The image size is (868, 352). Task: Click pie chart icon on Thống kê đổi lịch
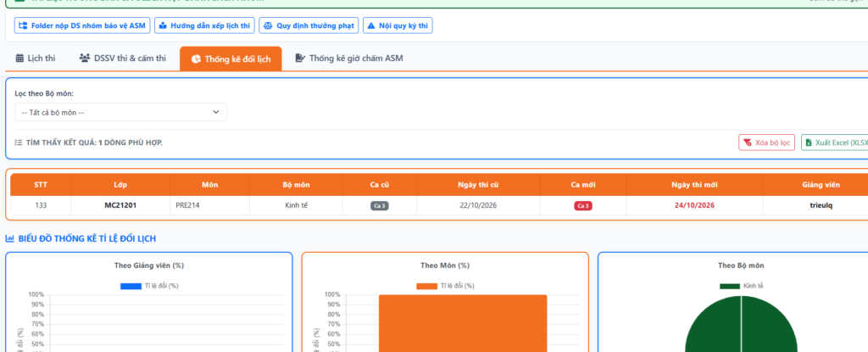(x=196, y=59)
